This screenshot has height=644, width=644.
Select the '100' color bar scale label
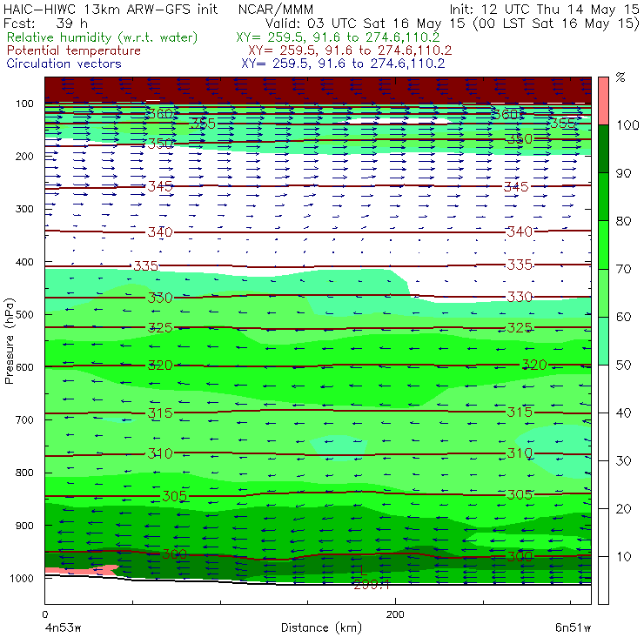tap(627, 124)
